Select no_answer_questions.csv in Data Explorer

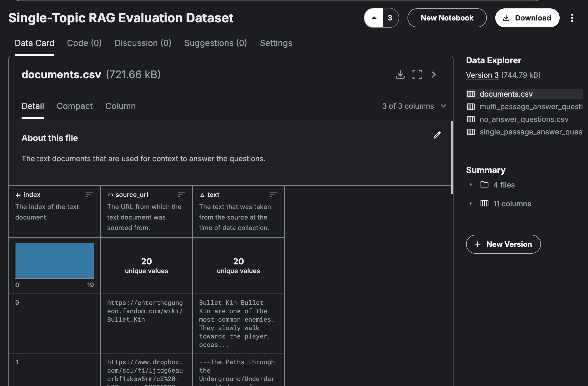[524, 119]
